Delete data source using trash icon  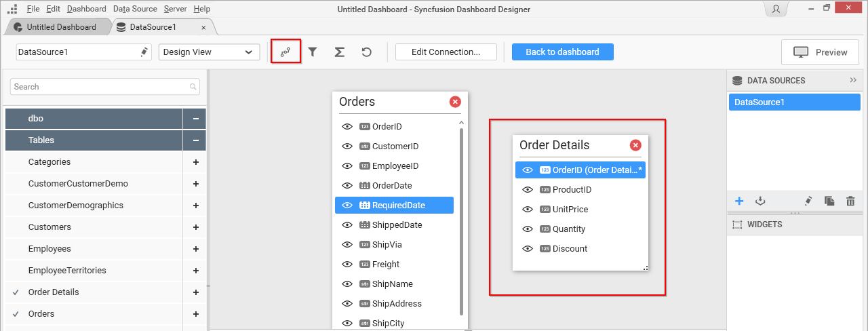coord(850,201)
